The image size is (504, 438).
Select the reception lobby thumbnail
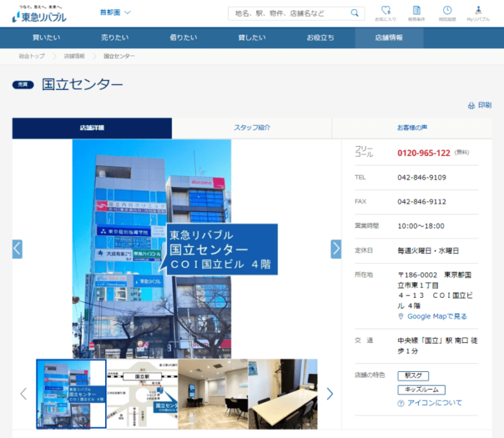click(213, 394)
